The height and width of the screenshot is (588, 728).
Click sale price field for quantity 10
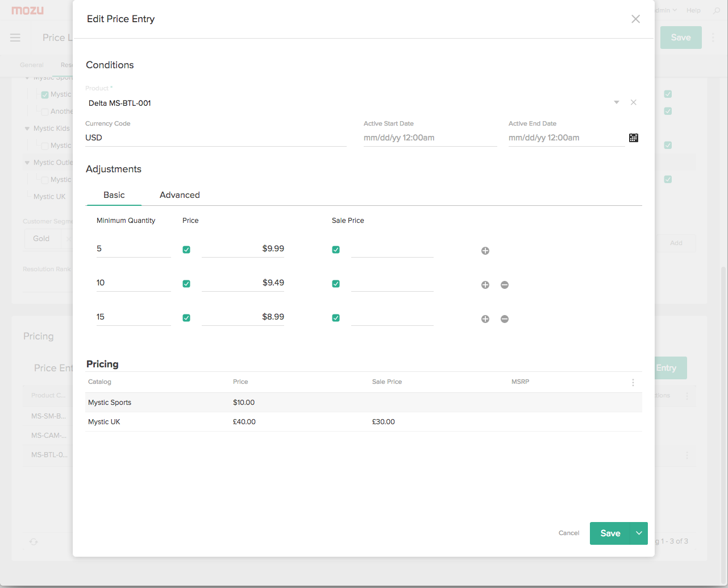point(392,283)
